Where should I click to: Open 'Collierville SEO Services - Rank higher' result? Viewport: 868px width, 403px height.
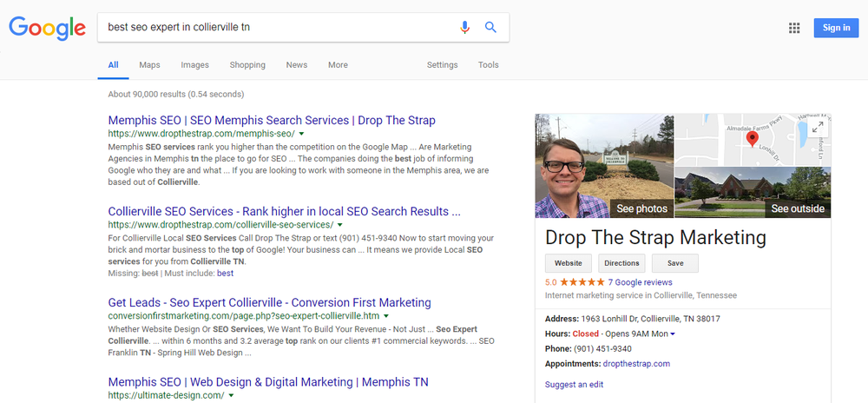285,211
